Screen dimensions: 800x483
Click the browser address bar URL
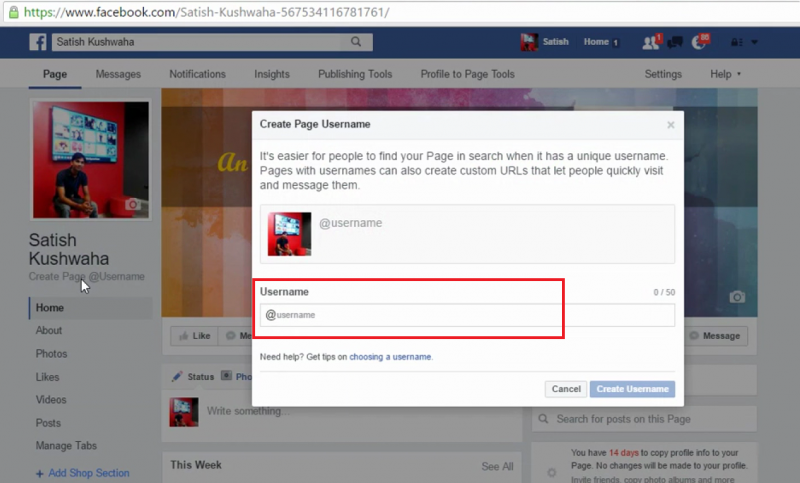pyautogui.click(x=206, y=12)
